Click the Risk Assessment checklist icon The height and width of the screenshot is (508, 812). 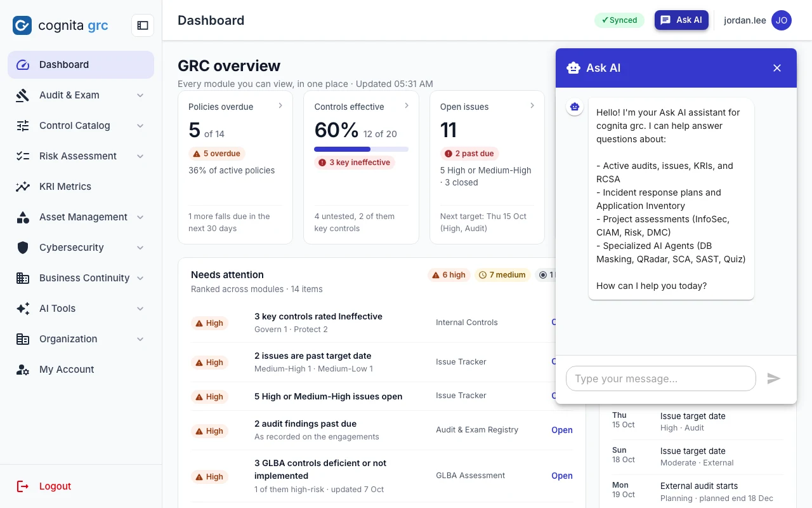point(23,156)
